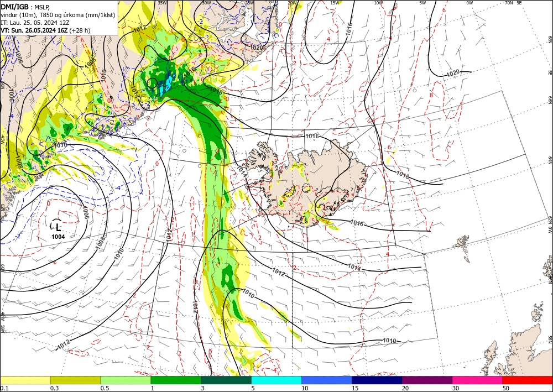Click the '50' legend value
This screenshot has width=553, height=392.
506,388
